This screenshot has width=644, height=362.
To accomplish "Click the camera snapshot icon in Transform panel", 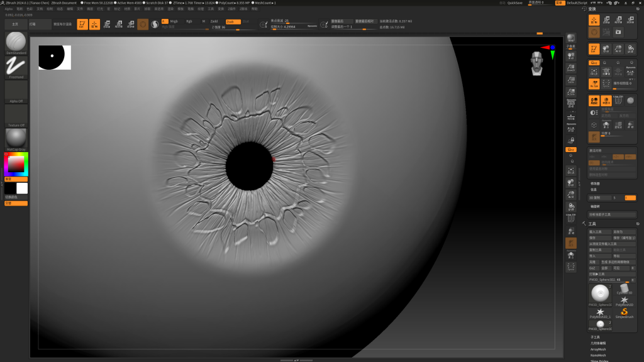I will point(618,32).
